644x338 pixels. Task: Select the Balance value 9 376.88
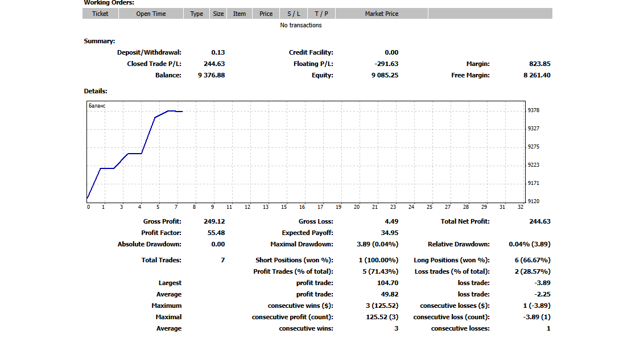[x=211, y=76]
